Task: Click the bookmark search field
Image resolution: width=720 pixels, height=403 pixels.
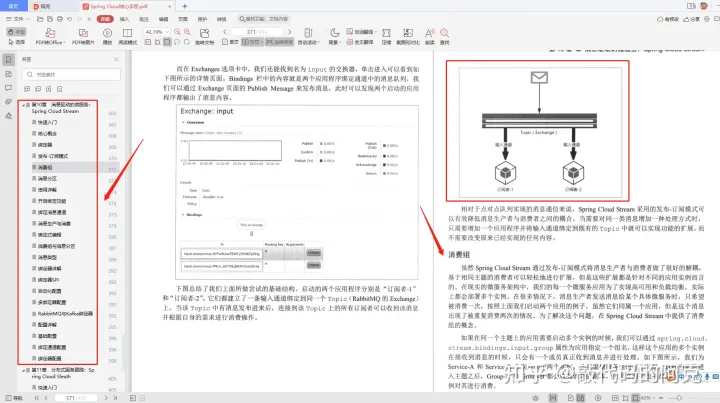Action: tap(71, 74)
